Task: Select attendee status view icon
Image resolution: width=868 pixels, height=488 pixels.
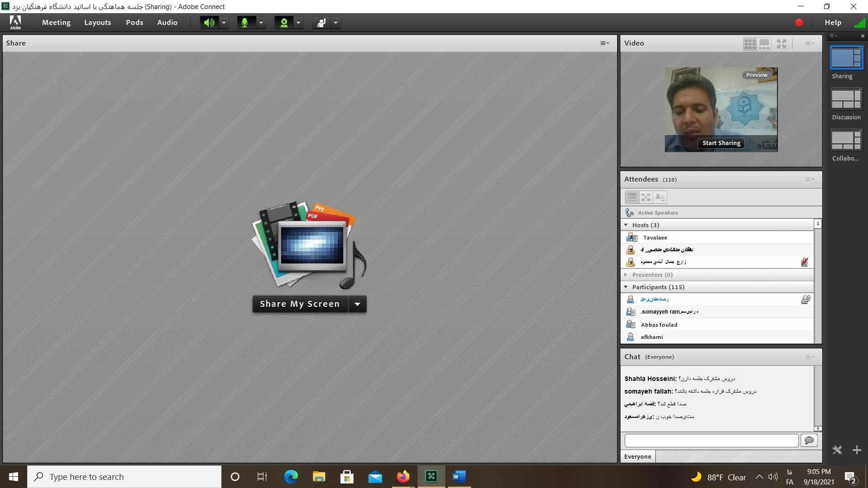Action: [x=660, y=197]
